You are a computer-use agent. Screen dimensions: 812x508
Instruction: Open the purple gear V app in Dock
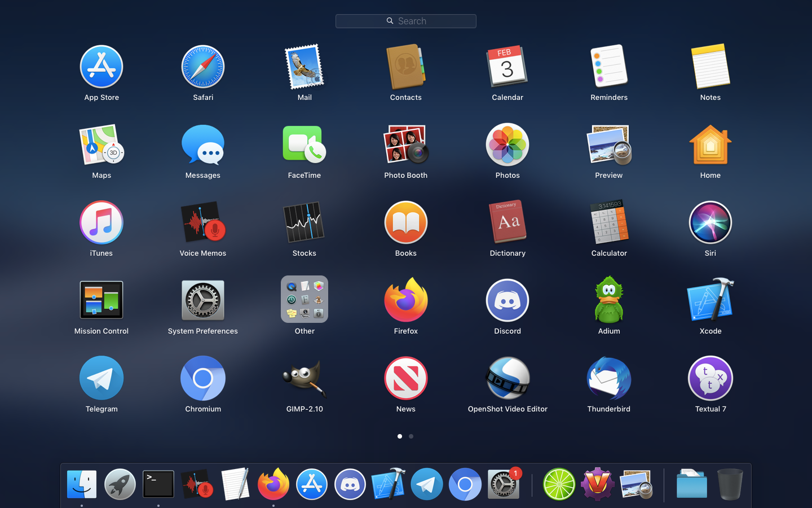tap(597, 484)
